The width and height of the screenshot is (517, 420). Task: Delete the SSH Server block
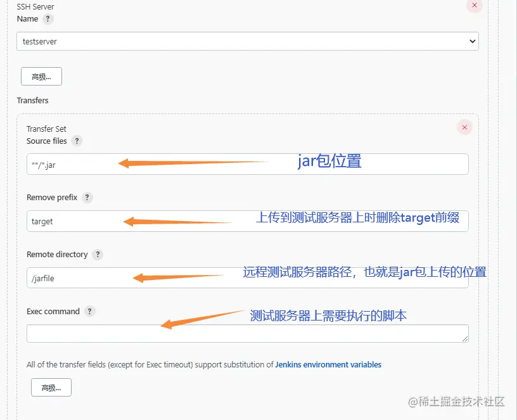475,5
